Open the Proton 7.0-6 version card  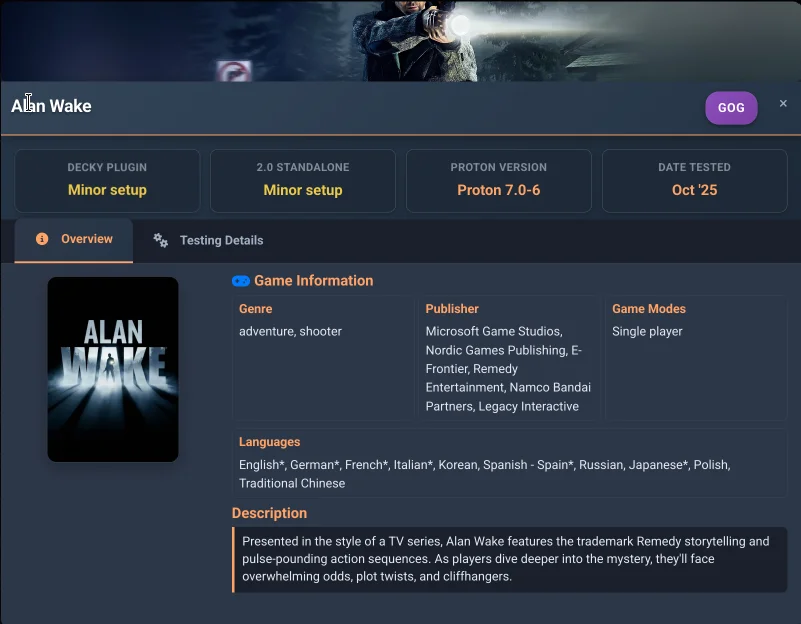[498, 180]
